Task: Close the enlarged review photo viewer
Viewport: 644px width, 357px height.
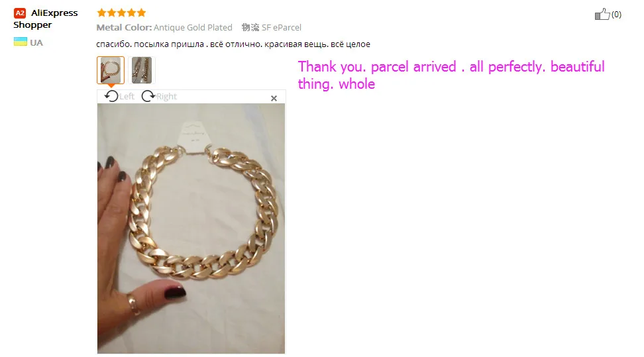Action: click(274, 98)
